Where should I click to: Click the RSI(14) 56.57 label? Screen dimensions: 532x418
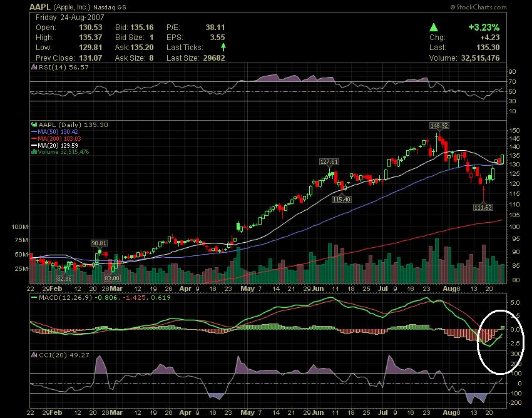click(63, 67)
